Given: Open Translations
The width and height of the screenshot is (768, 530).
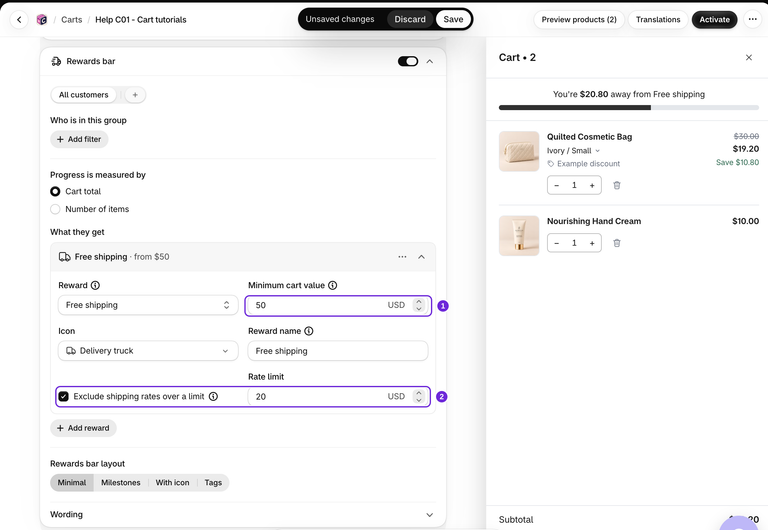Looking at the screenshot, I should tap(658, 20).
